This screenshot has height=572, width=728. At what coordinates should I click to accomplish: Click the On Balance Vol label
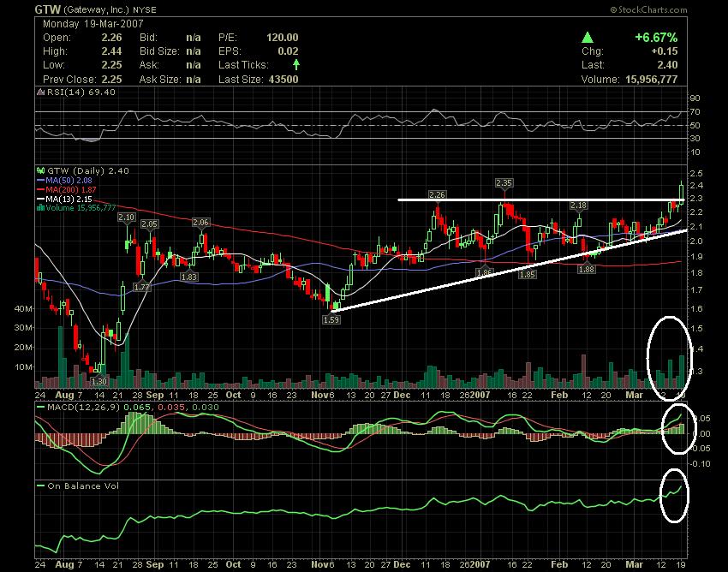coord(83,486)
